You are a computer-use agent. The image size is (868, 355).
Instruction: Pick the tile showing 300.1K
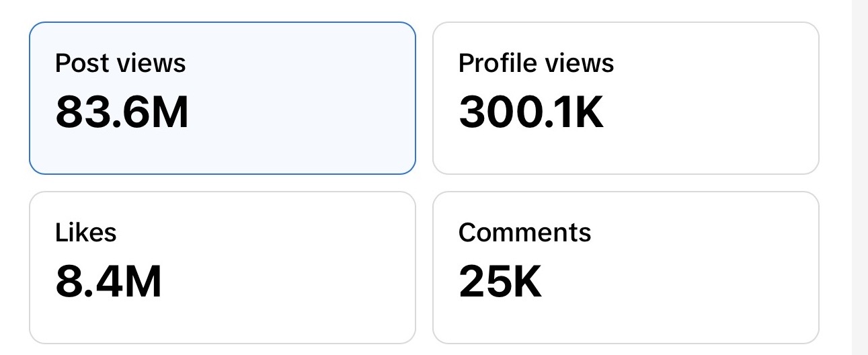(626, 98)
